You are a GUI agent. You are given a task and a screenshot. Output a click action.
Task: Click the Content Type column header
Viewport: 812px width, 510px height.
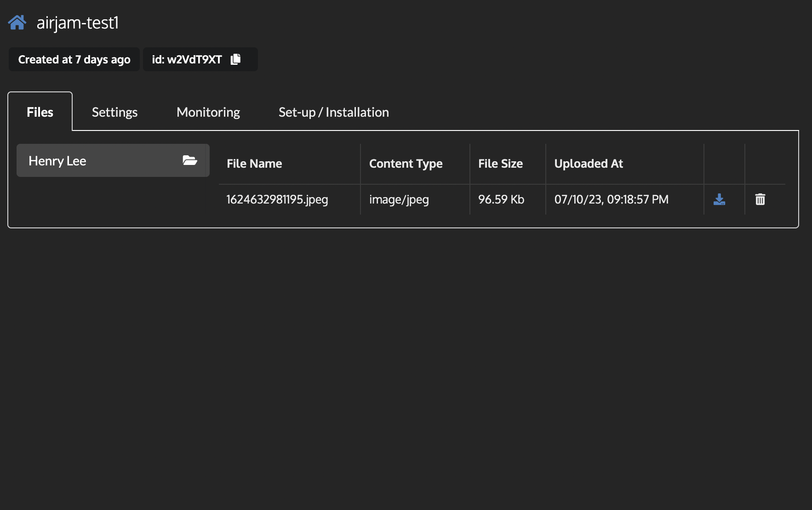[406, 163]
